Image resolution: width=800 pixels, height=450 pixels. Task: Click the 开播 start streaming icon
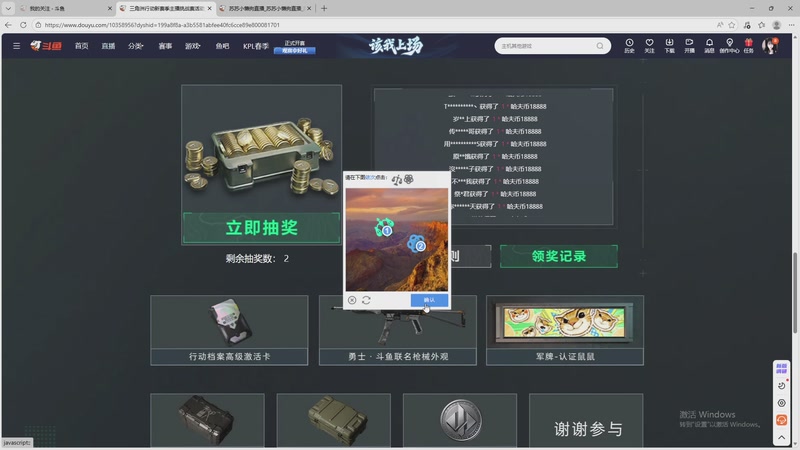click(x=689, y=46)
